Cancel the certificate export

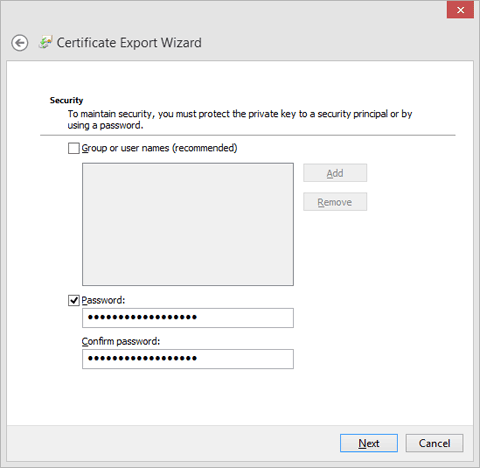(434, 443)
